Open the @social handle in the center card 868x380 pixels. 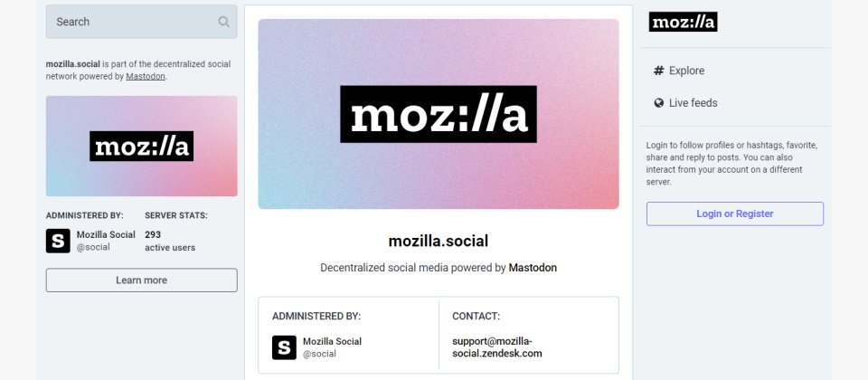point(319,354)
